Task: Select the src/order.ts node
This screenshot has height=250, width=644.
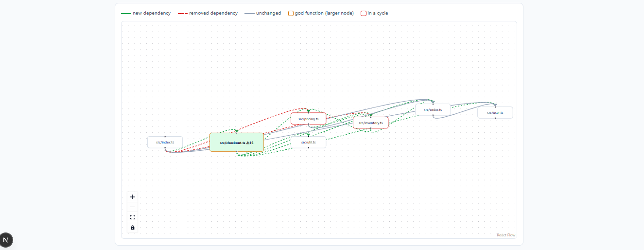Action: 433,110
